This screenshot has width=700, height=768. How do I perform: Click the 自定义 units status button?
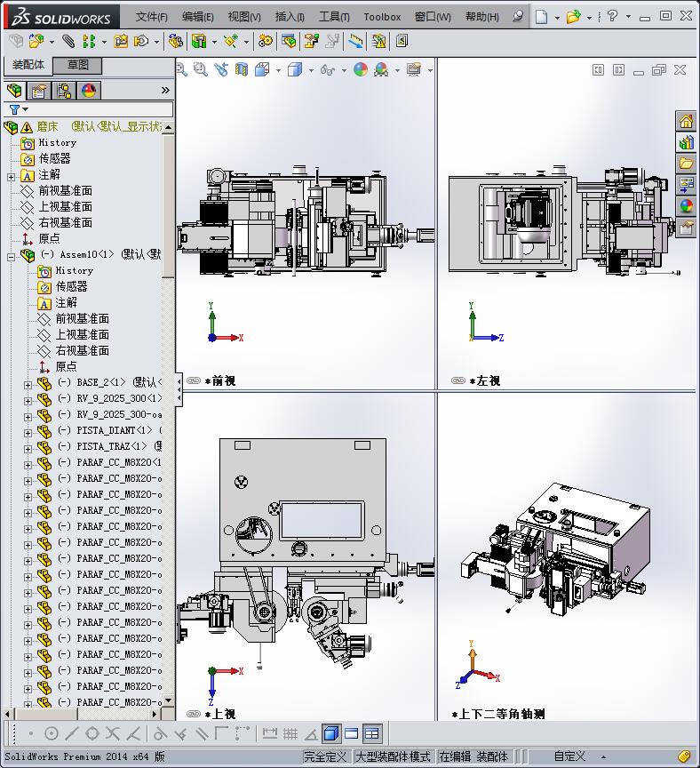(569, 756)
